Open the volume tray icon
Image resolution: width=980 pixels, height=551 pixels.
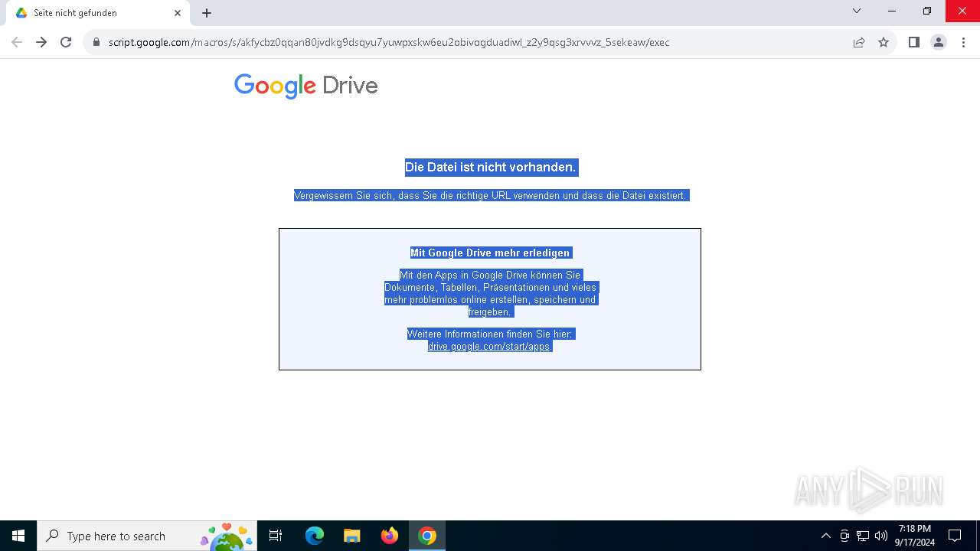881,536
